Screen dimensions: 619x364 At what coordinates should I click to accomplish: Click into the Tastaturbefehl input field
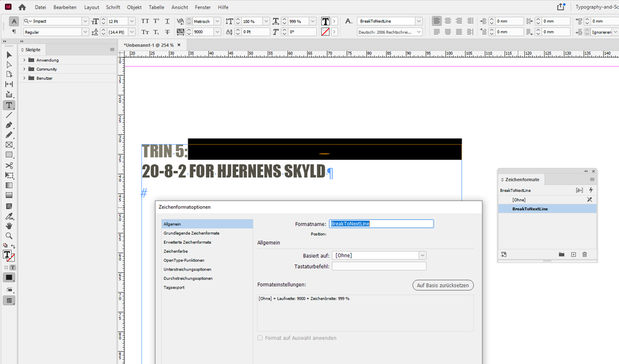(379, 266)
